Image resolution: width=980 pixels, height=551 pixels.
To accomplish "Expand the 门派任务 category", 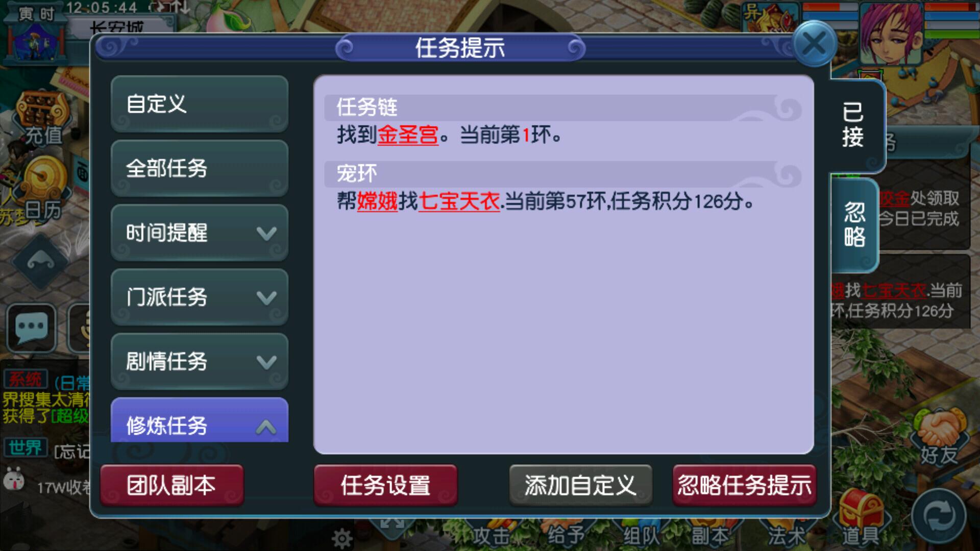I will click(x=200, y=297).
